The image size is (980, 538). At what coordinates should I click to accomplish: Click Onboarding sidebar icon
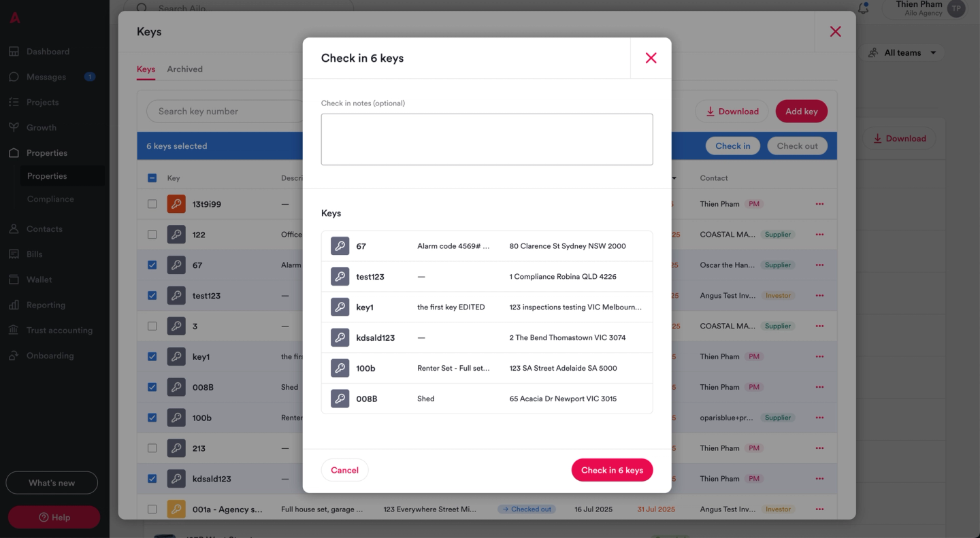coord(14,356)
